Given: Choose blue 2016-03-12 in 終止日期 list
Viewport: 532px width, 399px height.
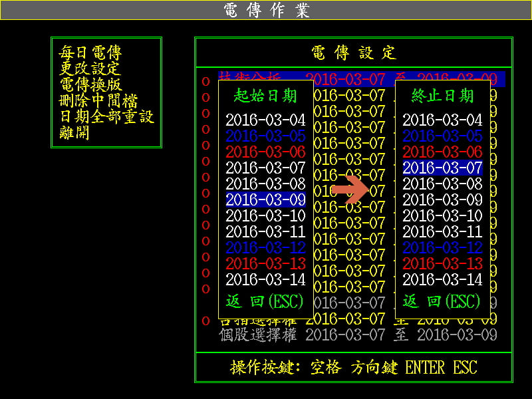Looking at the screenshot, I should (442, 247).
